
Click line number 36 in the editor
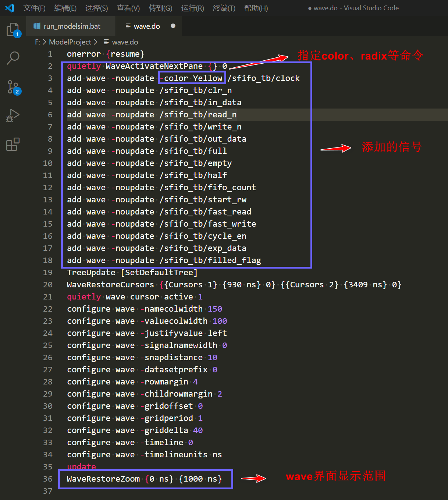(x=47, y=479)
